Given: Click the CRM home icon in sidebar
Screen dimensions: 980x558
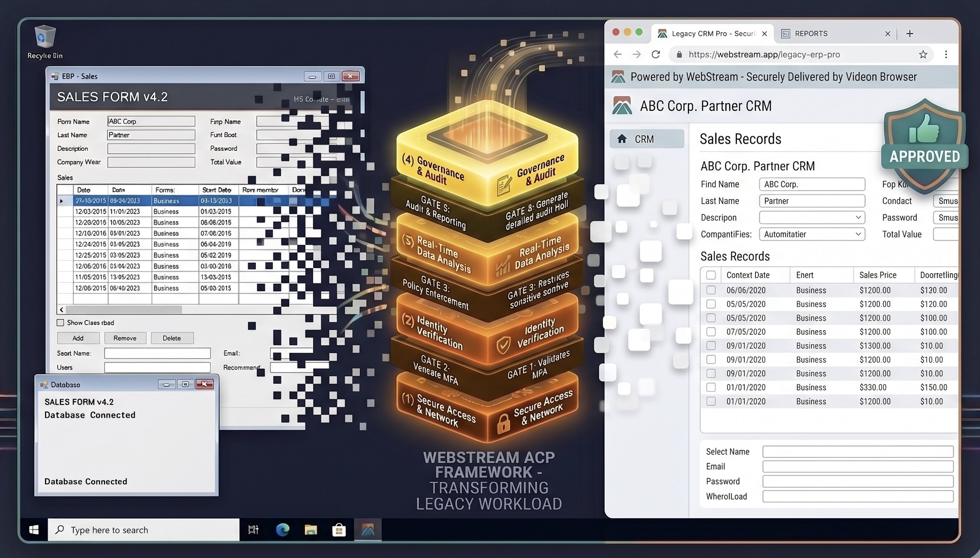Looking at the screenshot, I should pos(622,139).
